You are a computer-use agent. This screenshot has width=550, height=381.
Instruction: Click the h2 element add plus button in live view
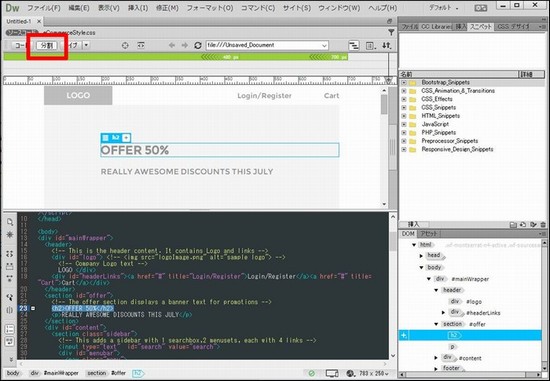[126, 138]
